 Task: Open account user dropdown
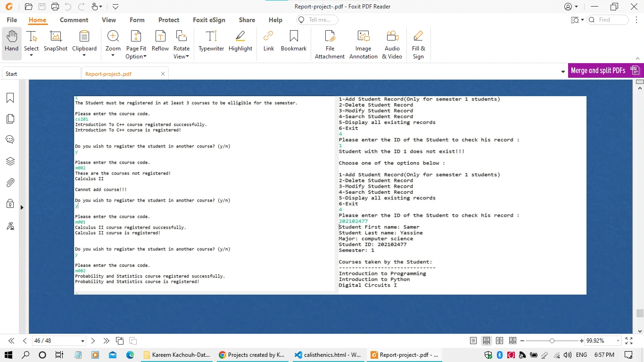571,7
